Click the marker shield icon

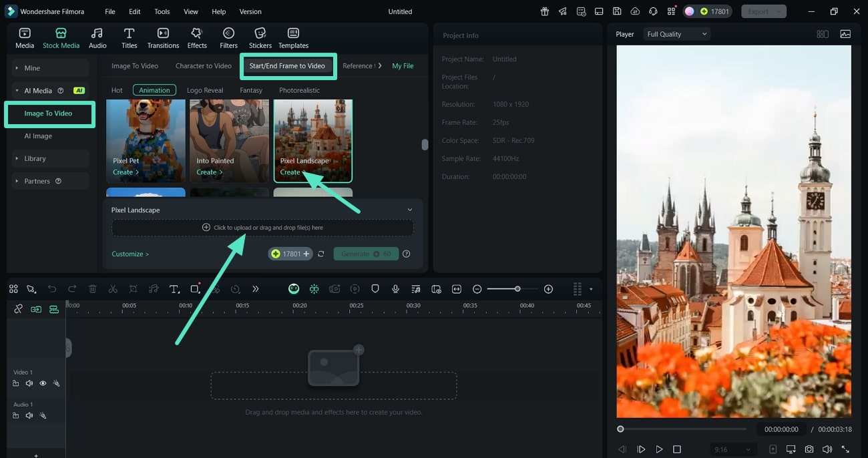(x=375, y=289)
